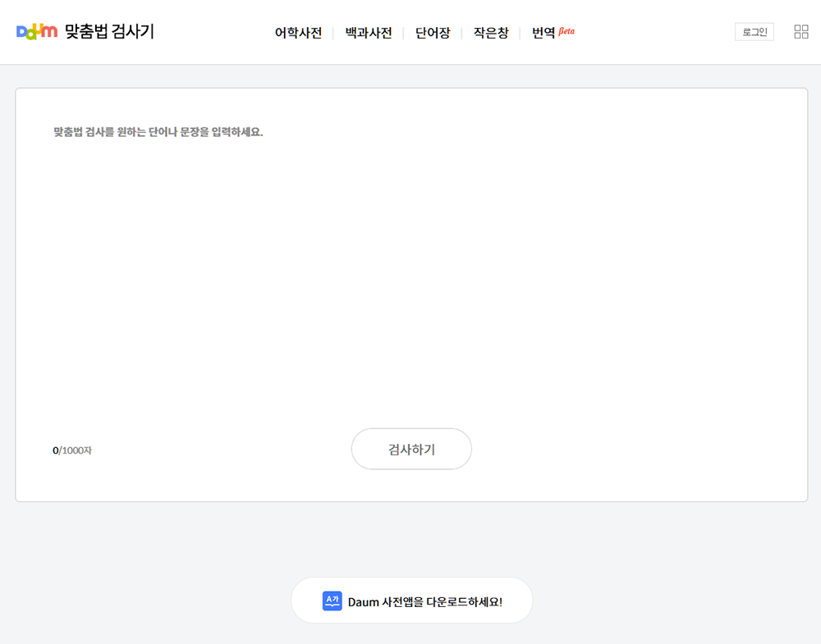Open the 작은창 mini window option
Screen dimensions: 821x644
(490, 34)
